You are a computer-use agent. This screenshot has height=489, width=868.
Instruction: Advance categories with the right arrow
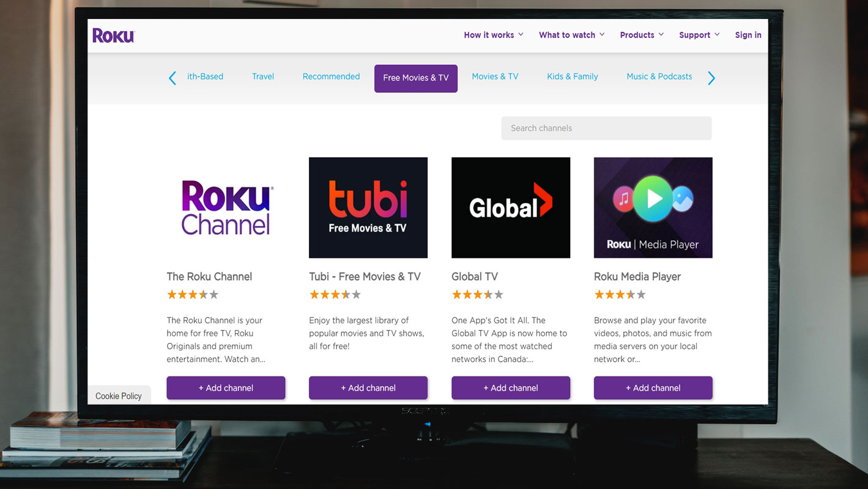click(x=711, y=78)
